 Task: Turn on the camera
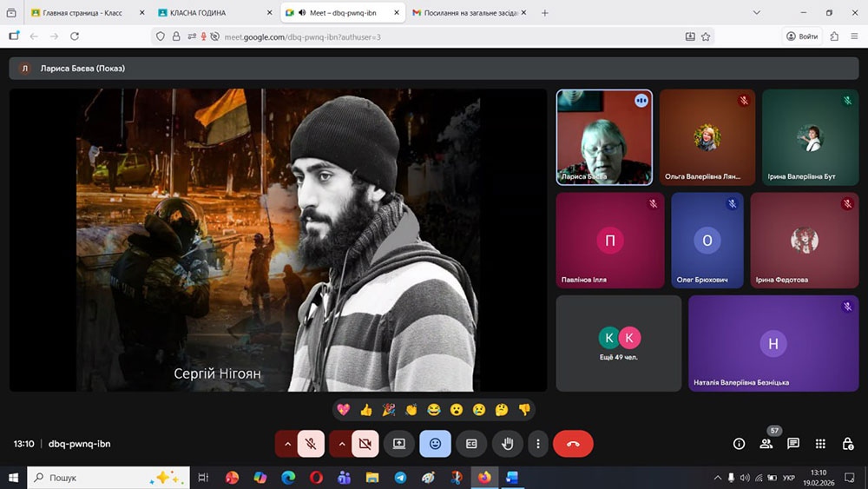tap(365, 444)
